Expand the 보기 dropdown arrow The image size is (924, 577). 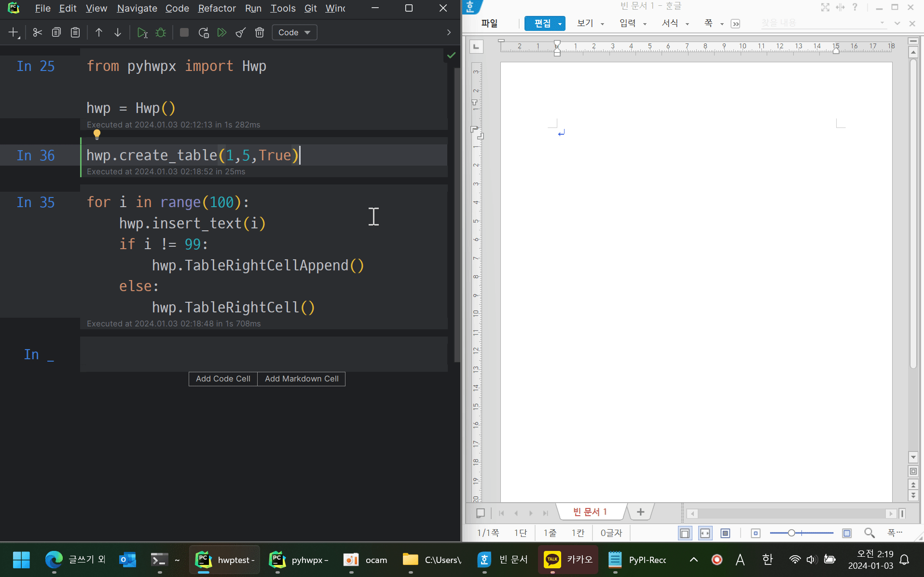602,24
